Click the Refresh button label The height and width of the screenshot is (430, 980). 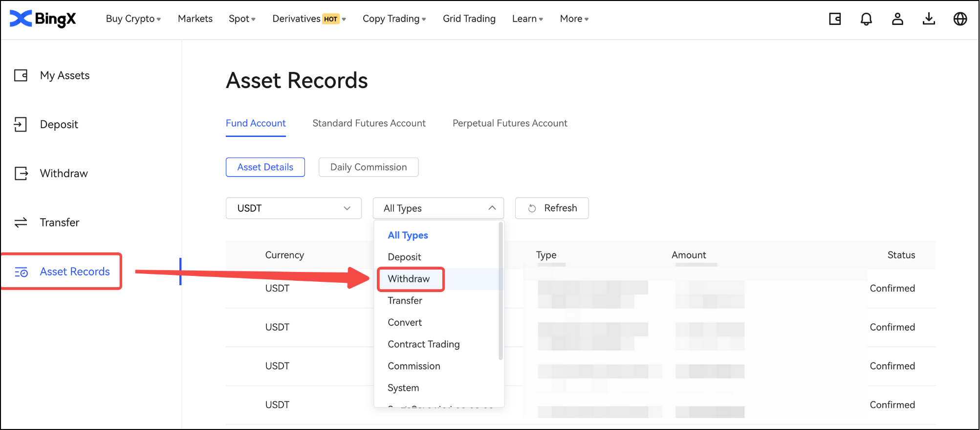[x=561, y=208]
